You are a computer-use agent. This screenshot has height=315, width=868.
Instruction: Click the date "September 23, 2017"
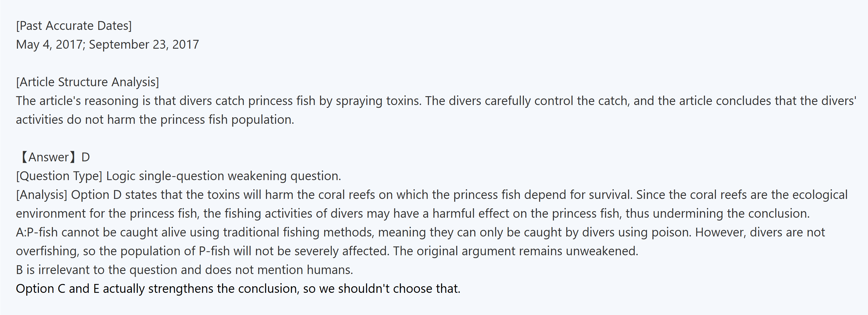click(144, 44)
